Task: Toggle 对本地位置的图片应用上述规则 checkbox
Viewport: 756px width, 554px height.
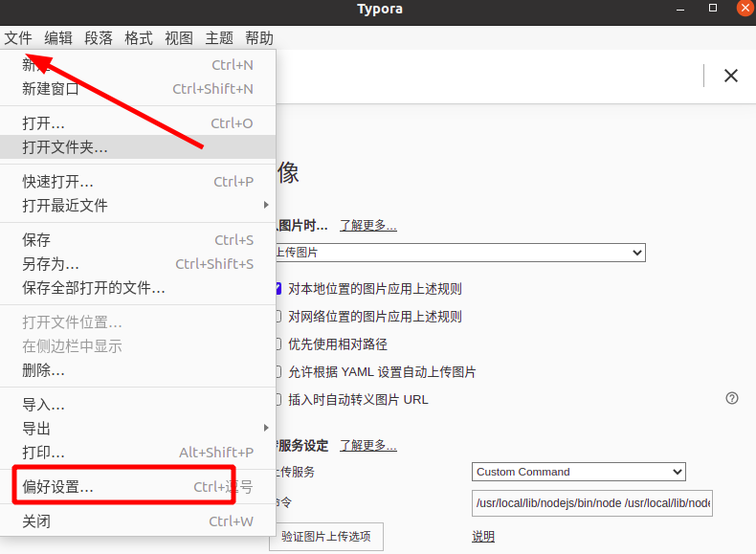Action: [x=278, y=289]
